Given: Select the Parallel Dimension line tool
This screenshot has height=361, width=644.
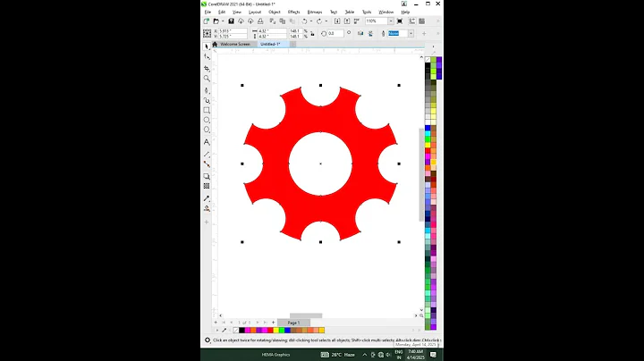Looking at the screenshot, I should [207, 155].
